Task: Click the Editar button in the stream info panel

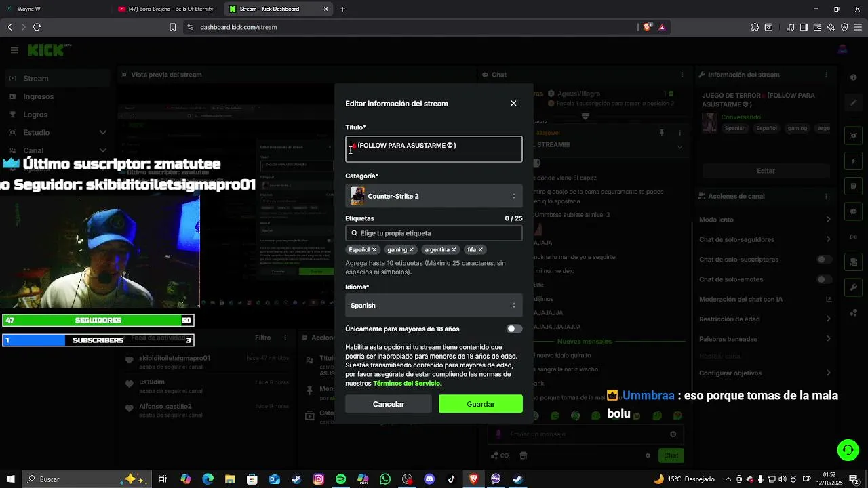Action: (766, 171)
